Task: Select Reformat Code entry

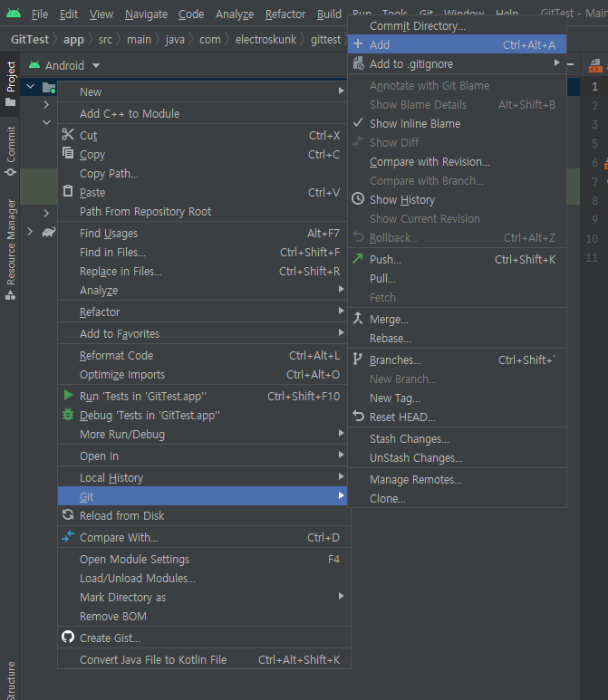Action: pos(203,355)
